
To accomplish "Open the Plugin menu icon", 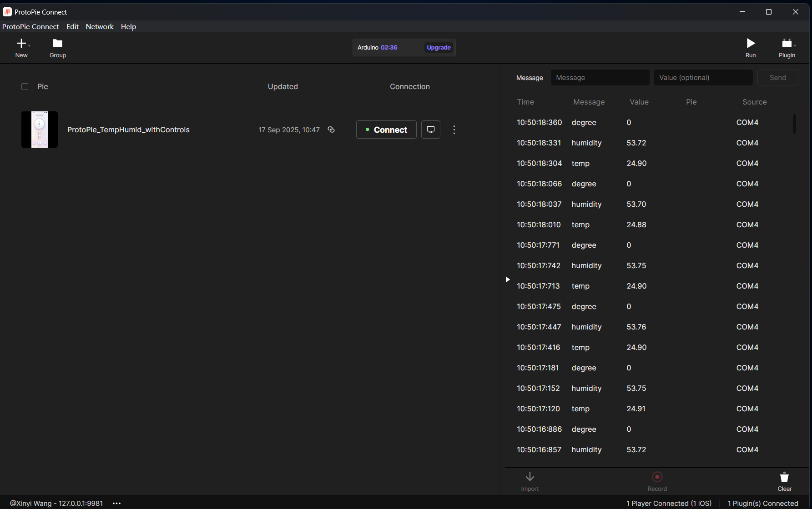I will (x=787, y=44).
